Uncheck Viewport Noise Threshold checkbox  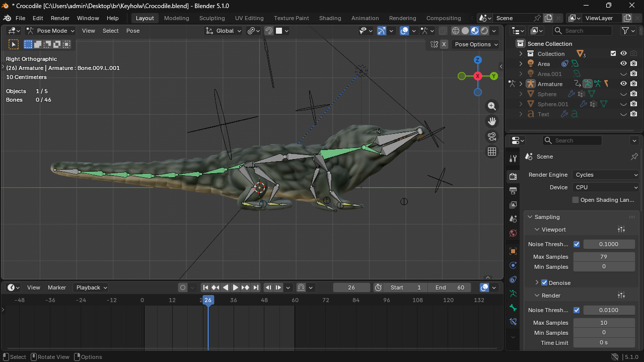click(577, 244)
